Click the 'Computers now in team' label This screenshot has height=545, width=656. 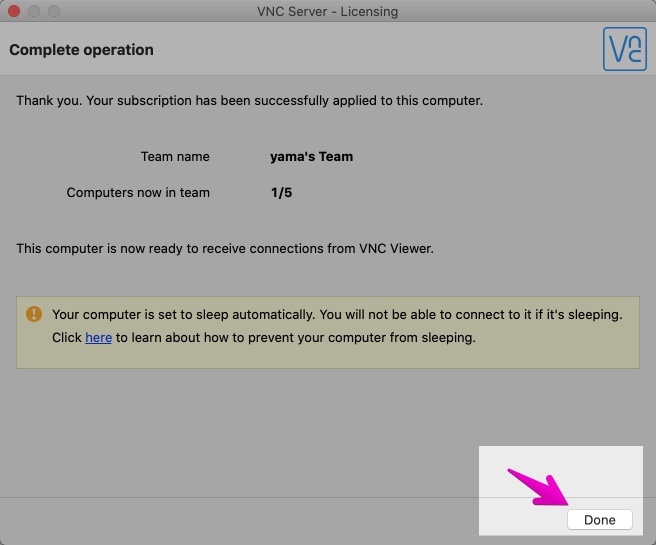click(138, 192)
